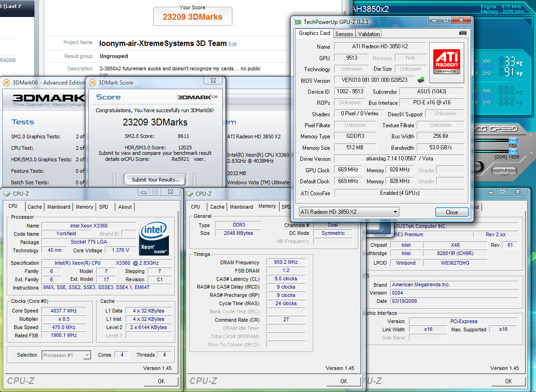Click the title icon of the CPU-Z CPU window

click(x=7, y=193)
